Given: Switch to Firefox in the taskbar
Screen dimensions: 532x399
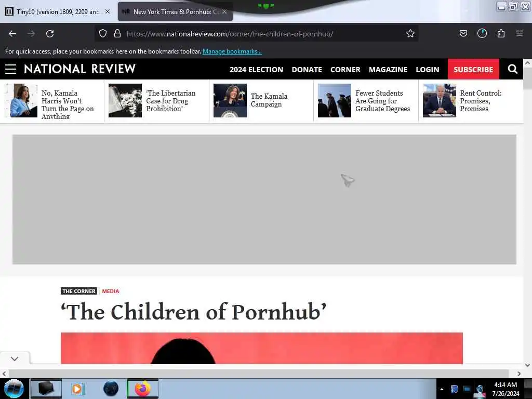Looking at the screenshot, I should tap(143, 389).
